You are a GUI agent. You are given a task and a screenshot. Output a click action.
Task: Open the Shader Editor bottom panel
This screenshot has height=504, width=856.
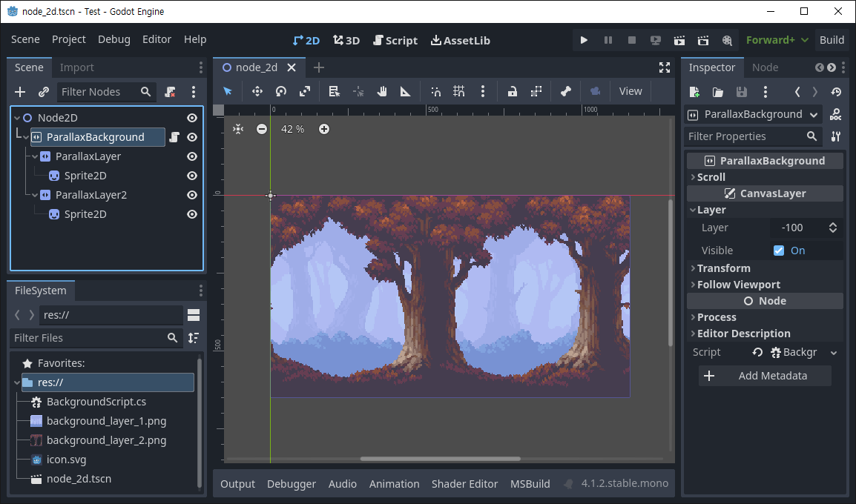click(464, 484)
